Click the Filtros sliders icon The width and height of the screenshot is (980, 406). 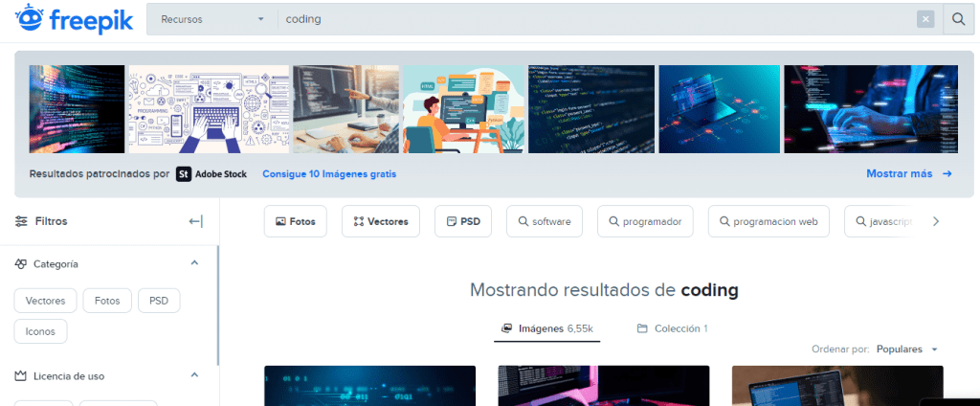point(22,221)
